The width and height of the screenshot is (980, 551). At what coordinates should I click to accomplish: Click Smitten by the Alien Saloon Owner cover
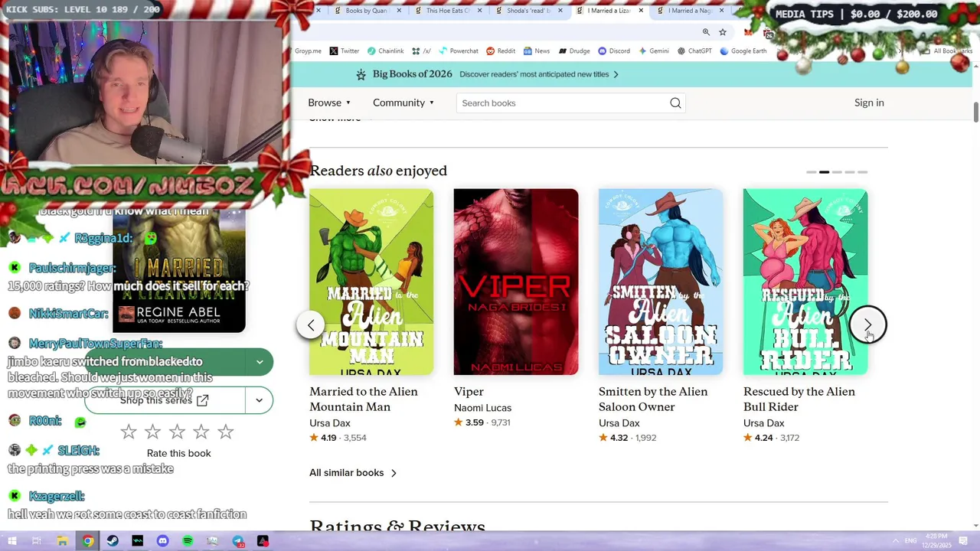click(661, 282)
